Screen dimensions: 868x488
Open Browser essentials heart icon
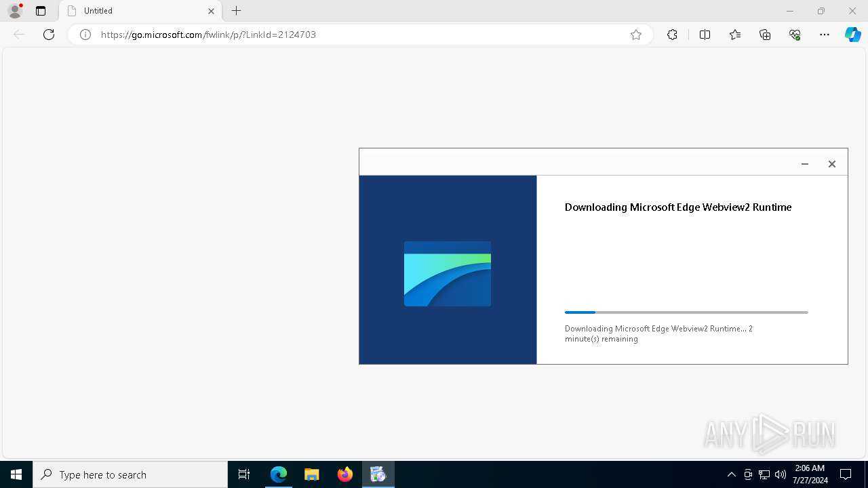click(x=795, y=35)
